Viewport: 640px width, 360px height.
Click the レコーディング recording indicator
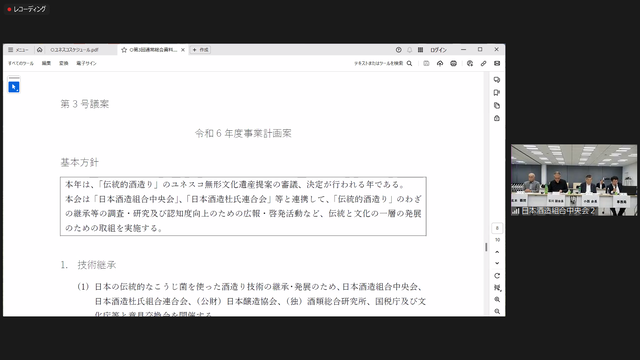tap(27, 9)
